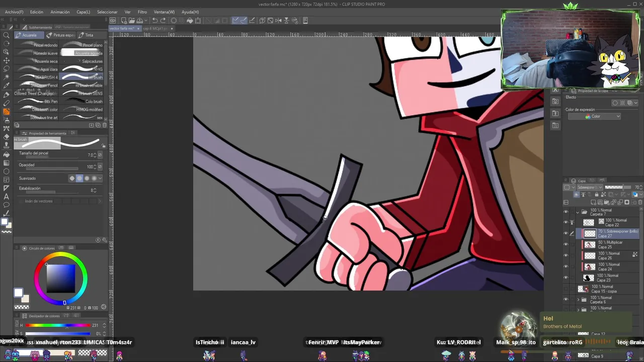Open the Animación menu
Viewport: 644px width, 362px height.
pyautogui.click(x=60, y=12)
